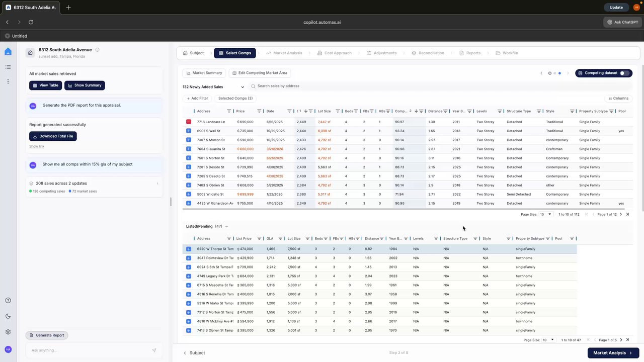Go to next page of sales table
This screenshot has width=644, height=362.
click(x=621, y=214)
